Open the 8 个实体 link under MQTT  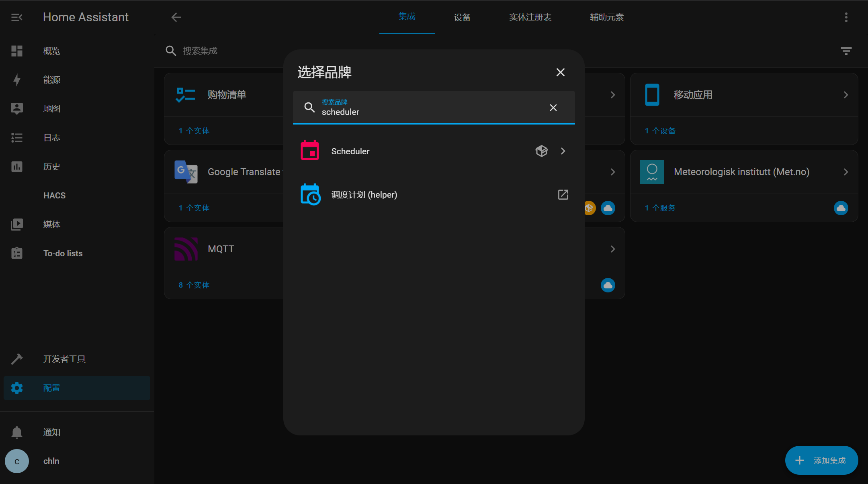click(194, 285)
